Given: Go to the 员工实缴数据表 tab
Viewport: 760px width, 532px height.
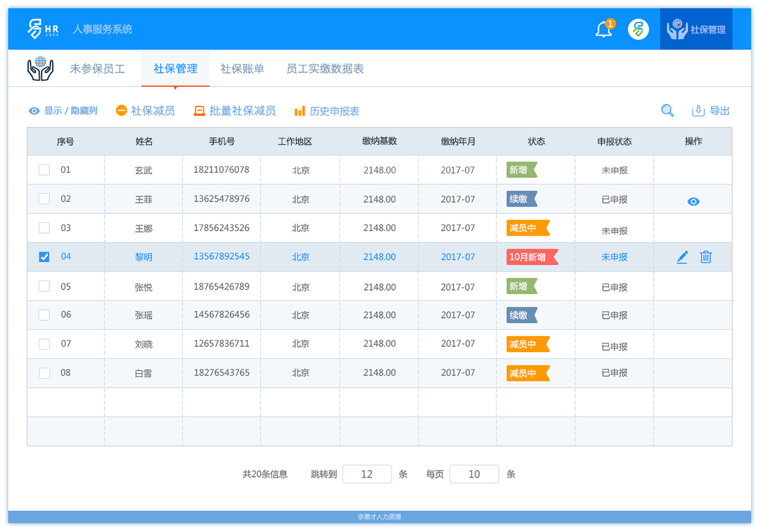Looking at the screenshot, I should click(x=325, y=69).
